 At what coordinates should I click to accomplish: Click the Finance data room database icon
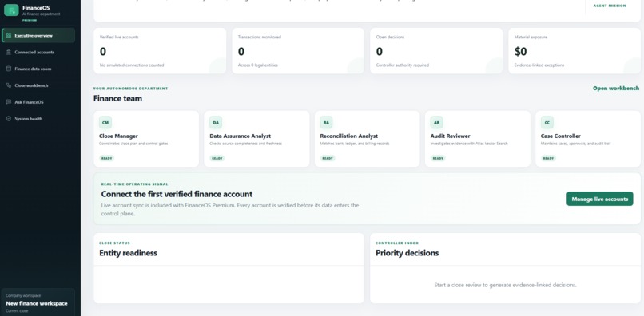[9, 69]
